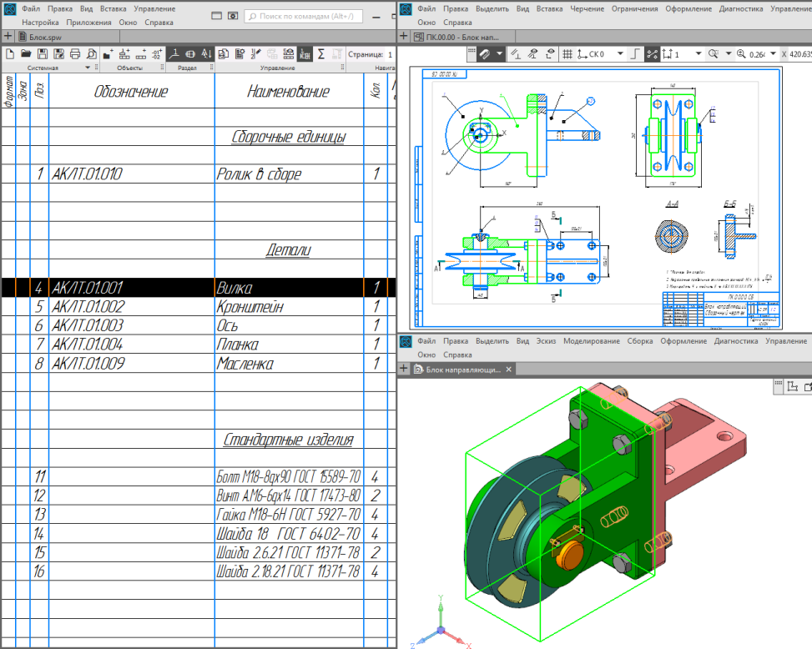Click the sort A-Z icon in Раздел
The image size is (812, 649).
coord(207,54)
